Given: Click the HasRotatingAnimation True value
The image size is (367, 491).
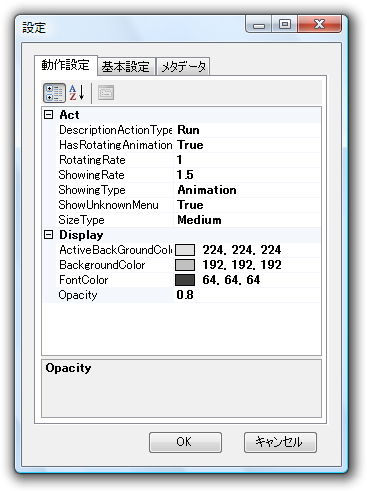Looking at the screenshot, I should click(x=247, y=145).
